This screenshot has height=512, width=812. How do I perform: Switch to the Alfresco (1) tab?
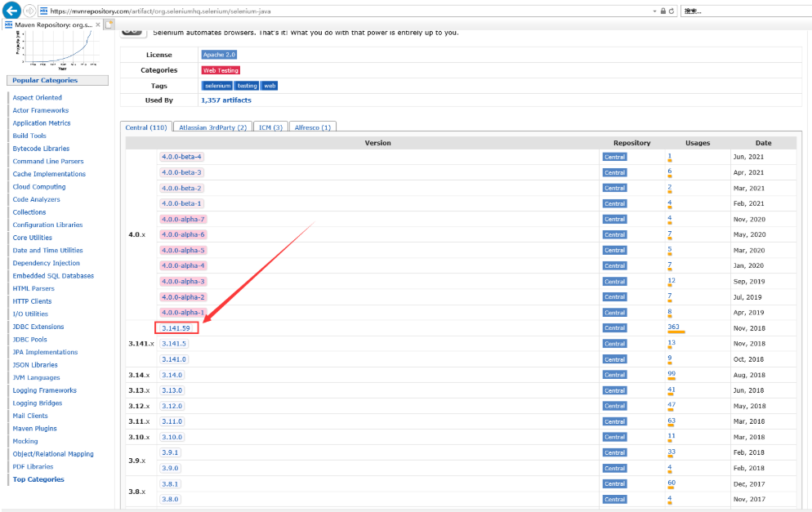[313, 127]
